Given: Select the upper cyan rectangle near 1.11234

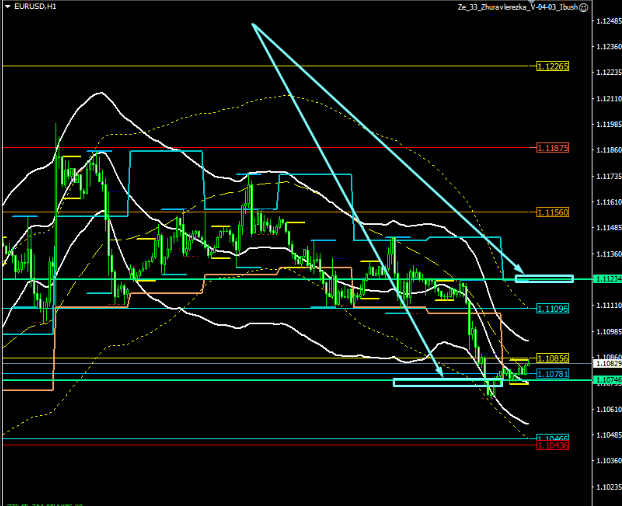Looking at the screenshot, I should (544, 278).
